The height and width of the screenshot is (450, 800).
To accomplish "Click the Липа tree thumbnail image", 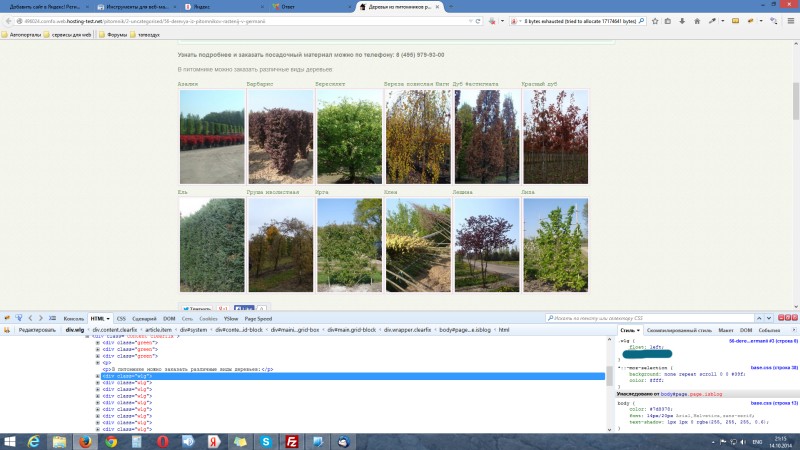I will 555,245.
